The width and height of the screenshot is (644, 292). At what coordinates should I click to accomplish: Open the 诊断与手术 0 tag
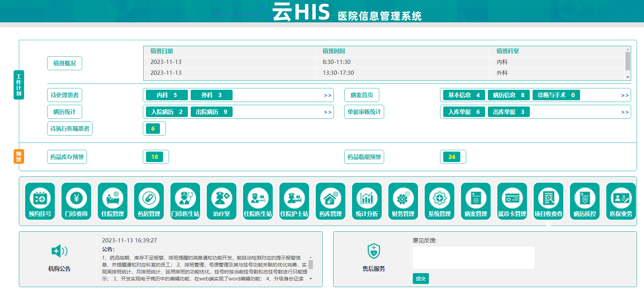pos(556,95)
